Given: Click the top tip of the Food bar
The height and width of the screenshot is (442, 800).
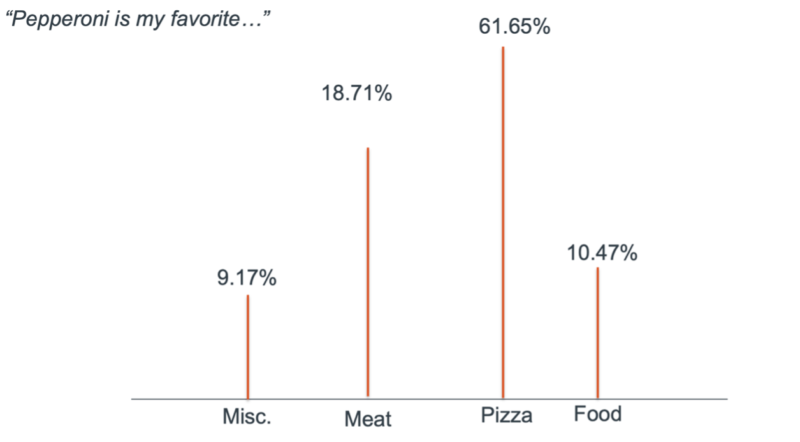Looking at the screenshot, I should click(598, 269).
